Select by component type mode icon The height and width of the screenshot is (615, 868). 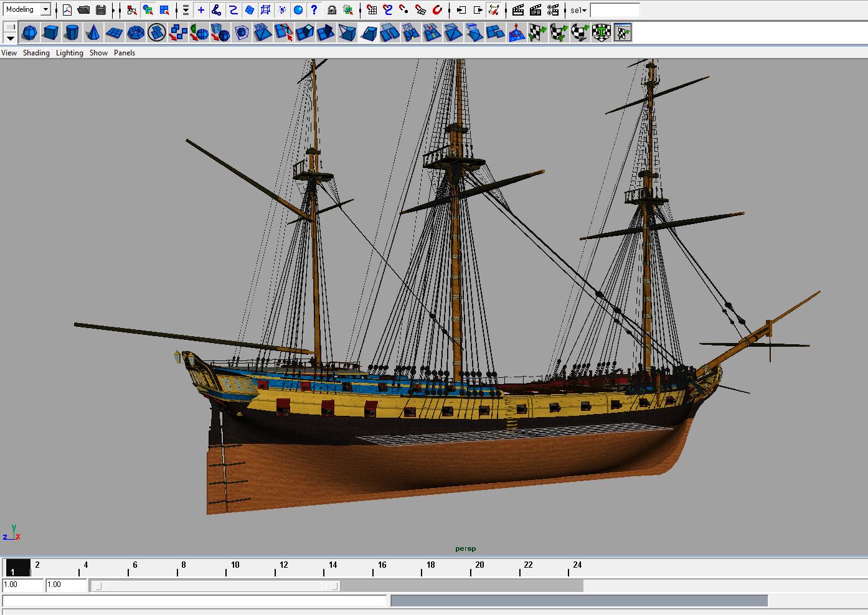[164, 10]
